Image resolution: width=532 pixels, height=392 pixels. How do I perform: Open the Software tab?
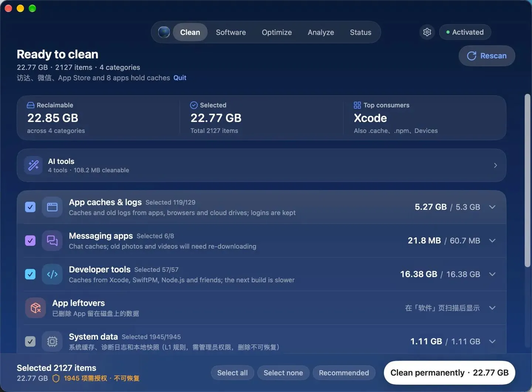[x=231, y=32]
